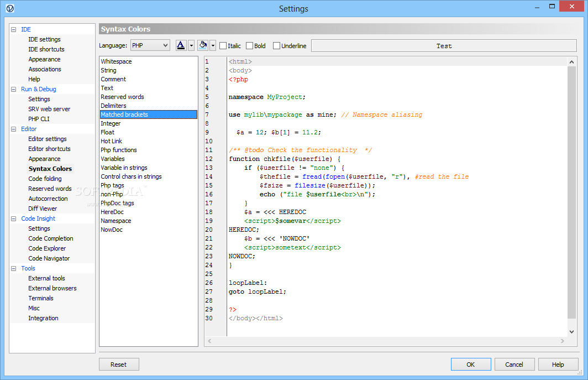Click the background fill color bucket icon
This screenshot has height=380, width=588.
pyautogui.click(x=203, y=45)
